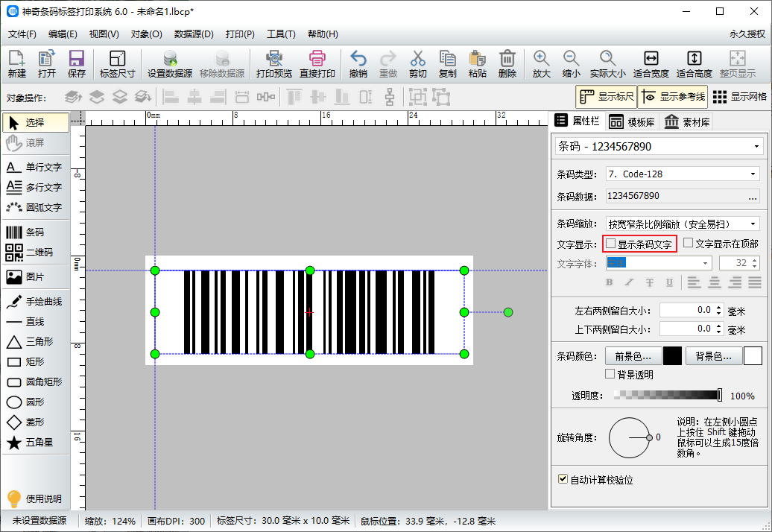Image resolution: width=772 pixels, height=532 pixels.
Task: Adjust 左右两侧留白大小 stepper arrows
Action: pyautogui.click(x=719, y=311)
